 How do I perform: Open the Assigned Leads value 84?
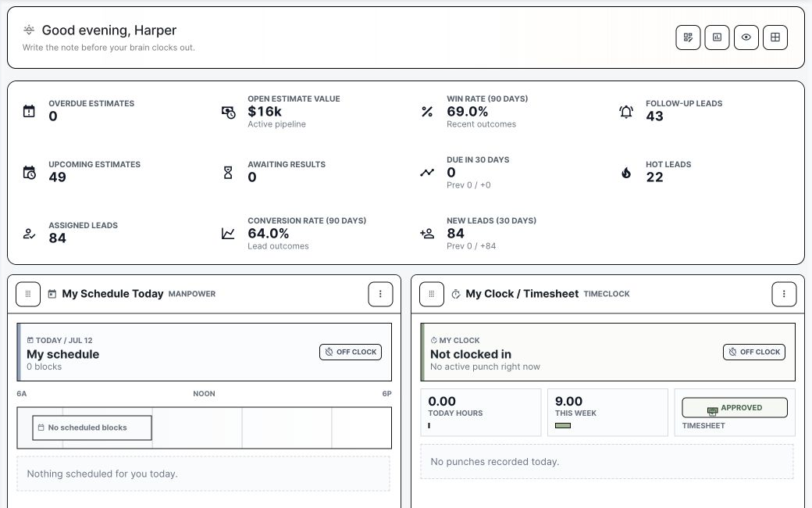point(58,238)
